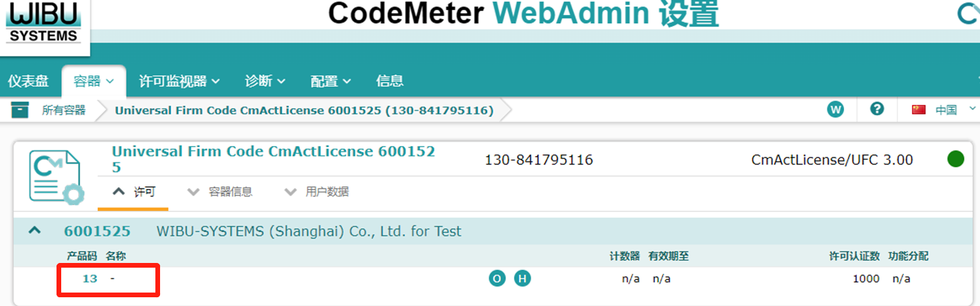Image resolution: width=980 pixels, height=306 pixels.
Task: Open the 容器 container menu
Action: click(x=93, y=81)
